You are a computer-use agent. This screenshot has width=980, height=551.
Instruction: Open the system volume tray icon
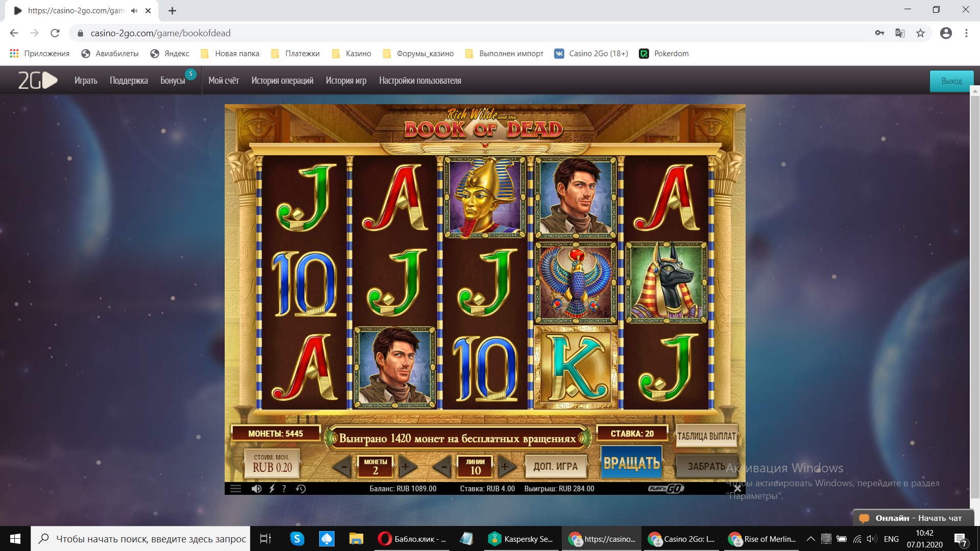[872, 539]
